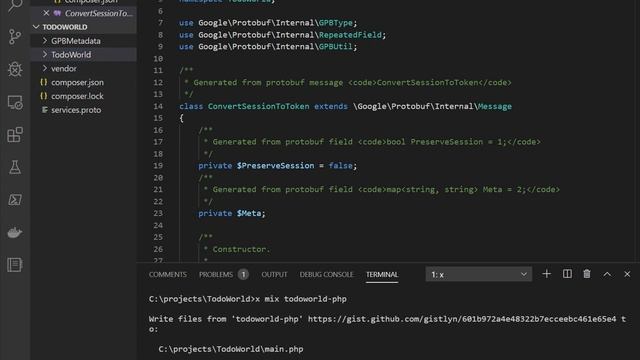This screenshot has height=360, width=640.
Task: Click the 'Constructor.' comment text
Action: point(241,249)
